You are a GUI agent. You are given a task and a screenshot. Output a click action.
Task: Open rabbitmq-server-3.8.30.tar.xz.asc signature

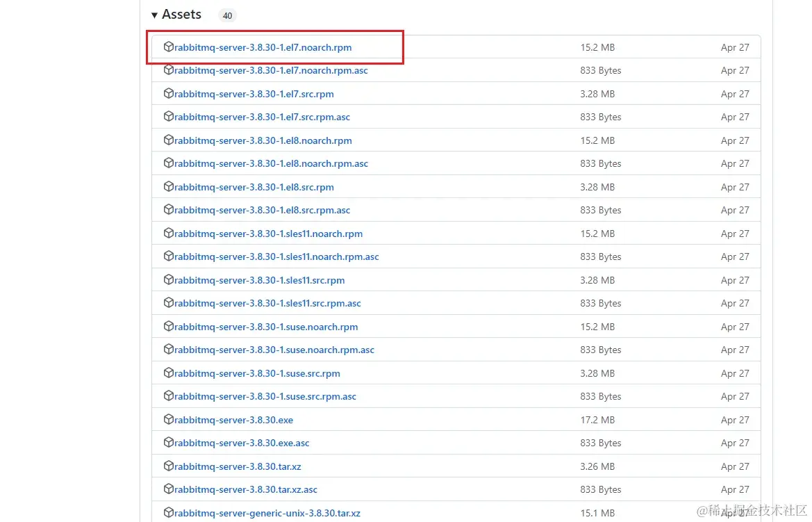coord(245,490)
